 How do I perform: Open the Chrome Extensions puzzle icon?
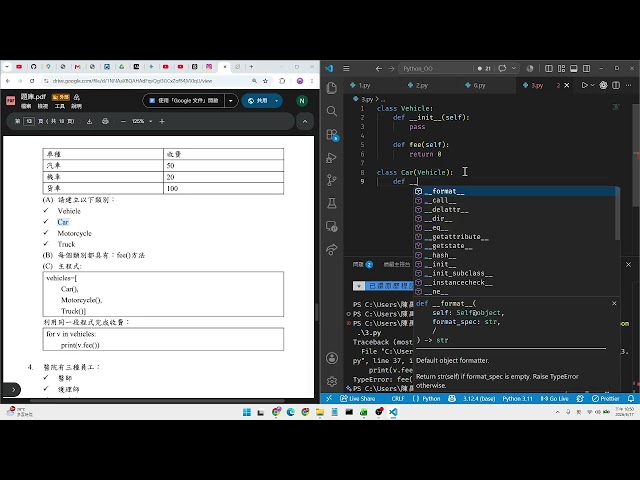click(x=282, y=81)
